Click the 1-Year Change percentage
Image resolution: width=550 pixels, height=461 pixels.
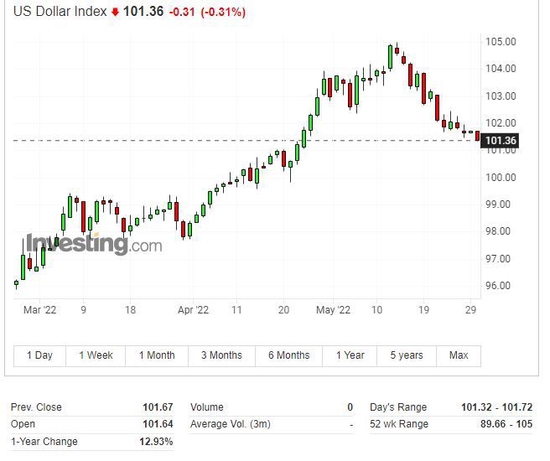click(x=156, y=441)
